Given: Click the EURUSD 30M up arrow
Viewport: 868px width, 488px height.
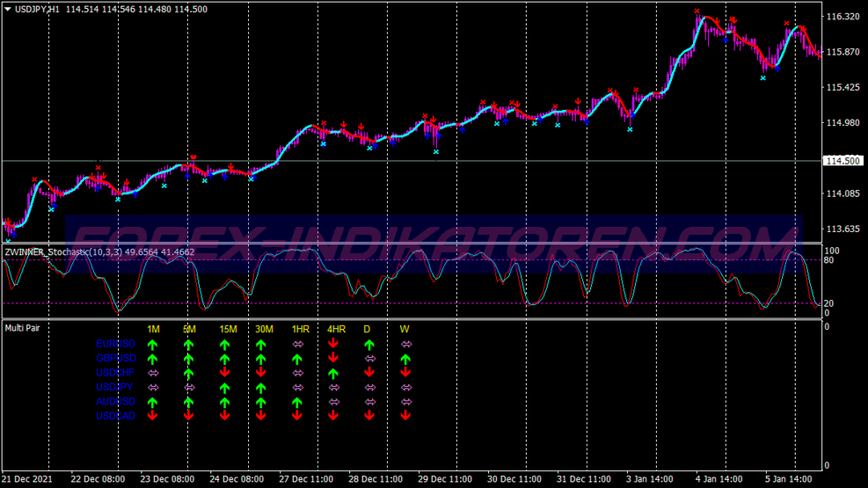Looking at the screenshot, I should (261, 344).
